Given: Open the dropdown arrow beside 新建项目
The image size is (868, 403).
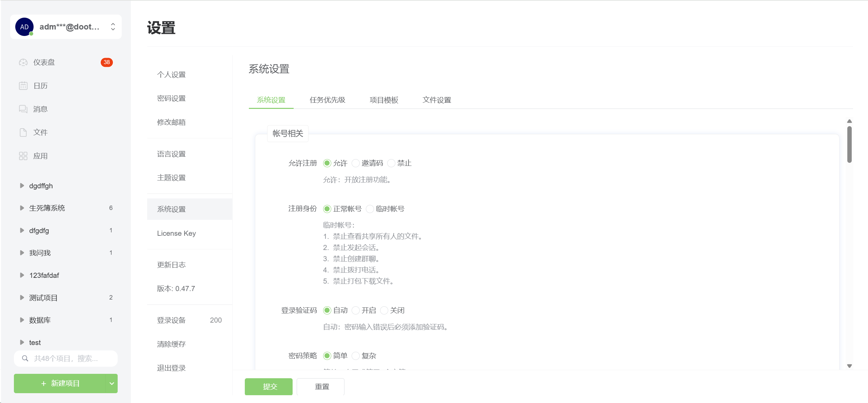Looking at the screenshot, I should [x=112, y=383].
